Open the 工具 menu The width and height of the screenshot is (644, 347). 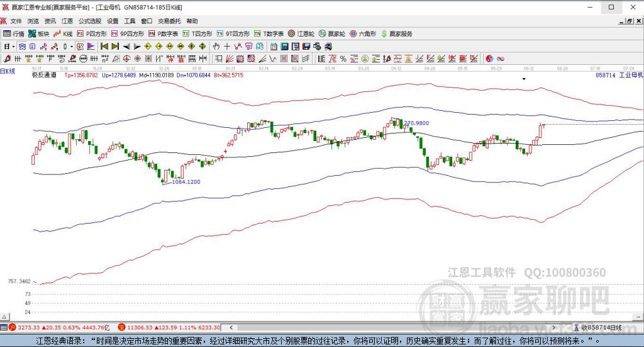point(130,21)
